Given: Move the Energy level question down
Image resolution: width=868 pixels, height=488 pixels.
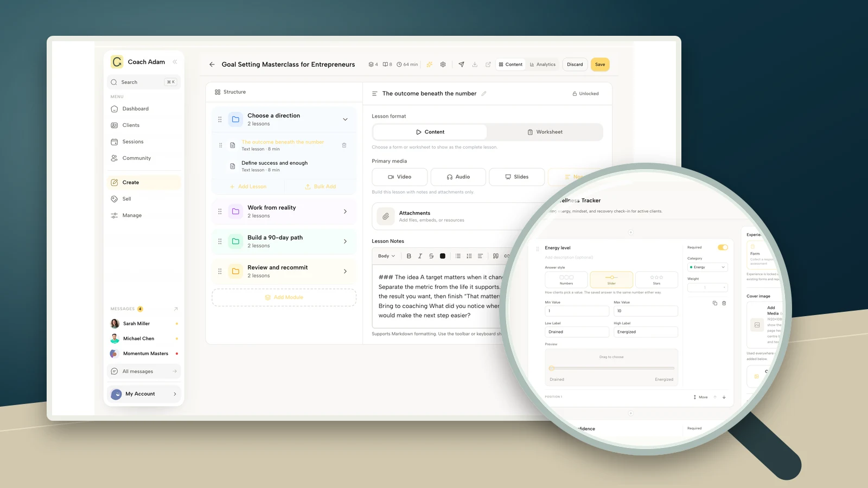Looking at the screenshot, I should (x=724, y=397).
